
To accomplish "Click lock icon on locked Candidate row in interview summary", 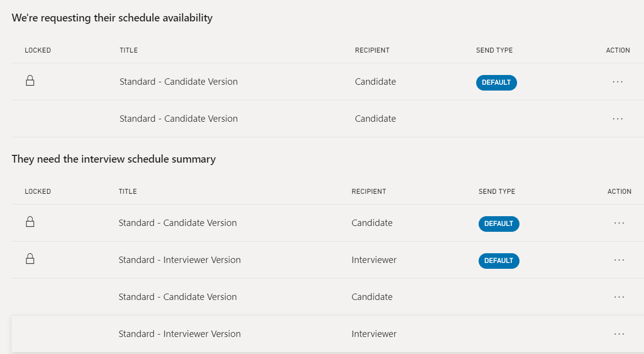I will [30, 222].
